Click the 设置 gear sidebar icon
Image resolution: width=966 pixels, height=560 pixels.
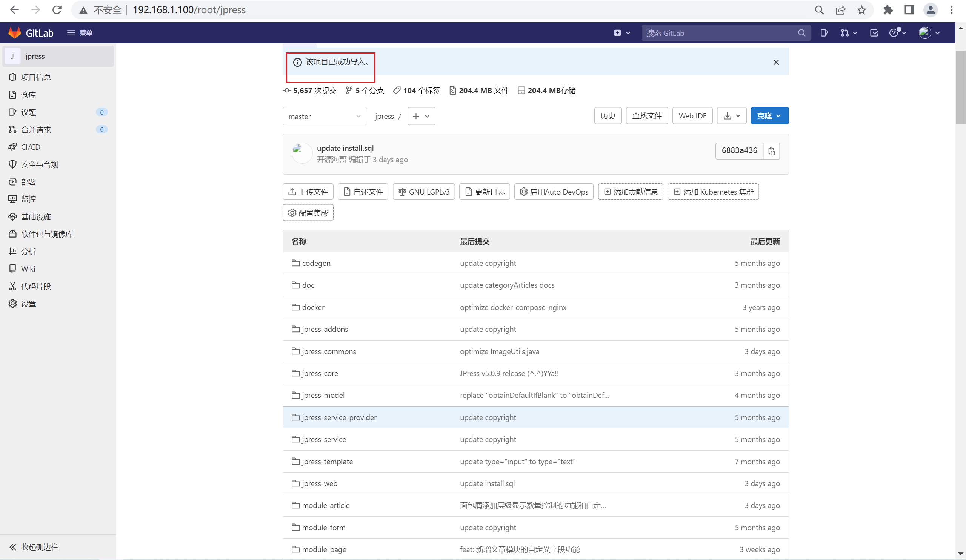point(13,304)
